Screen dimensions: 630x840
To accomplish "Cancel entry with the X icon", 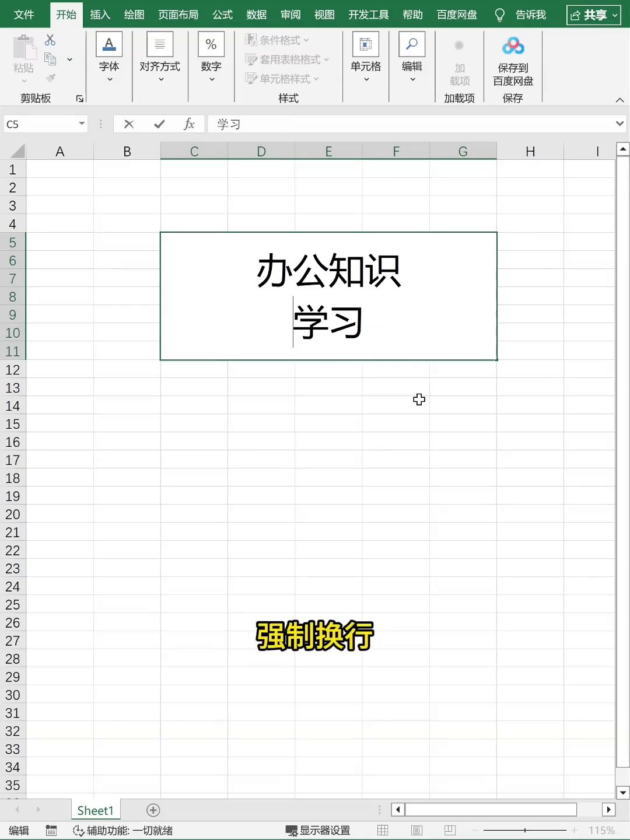I will tap(129, 124).
